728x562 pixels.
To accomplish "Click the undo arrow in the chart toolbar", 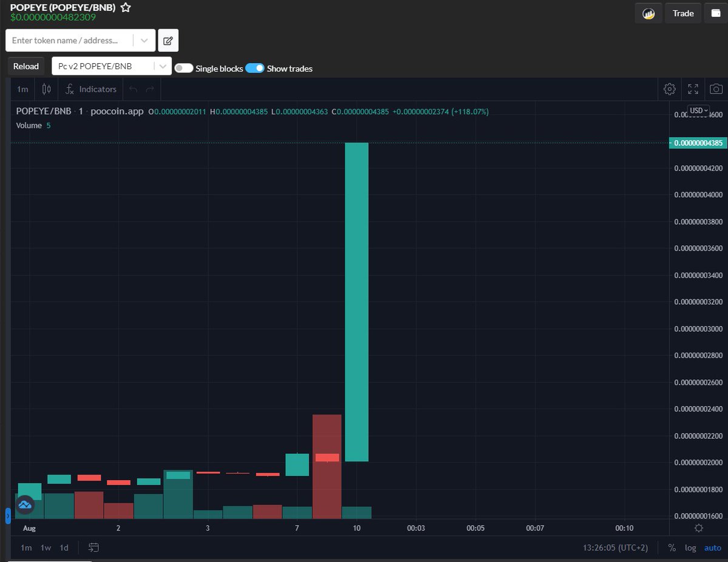I will [133, 89].
